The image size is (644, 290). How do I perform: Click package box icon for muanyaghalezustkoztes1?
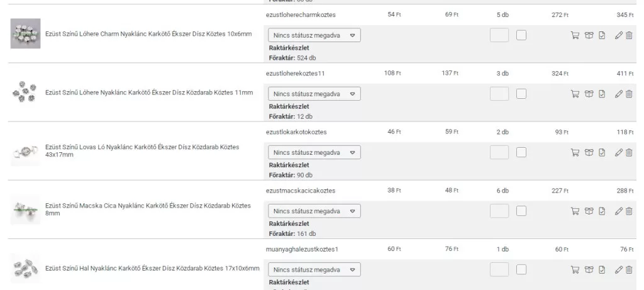(x=589, y=270)
